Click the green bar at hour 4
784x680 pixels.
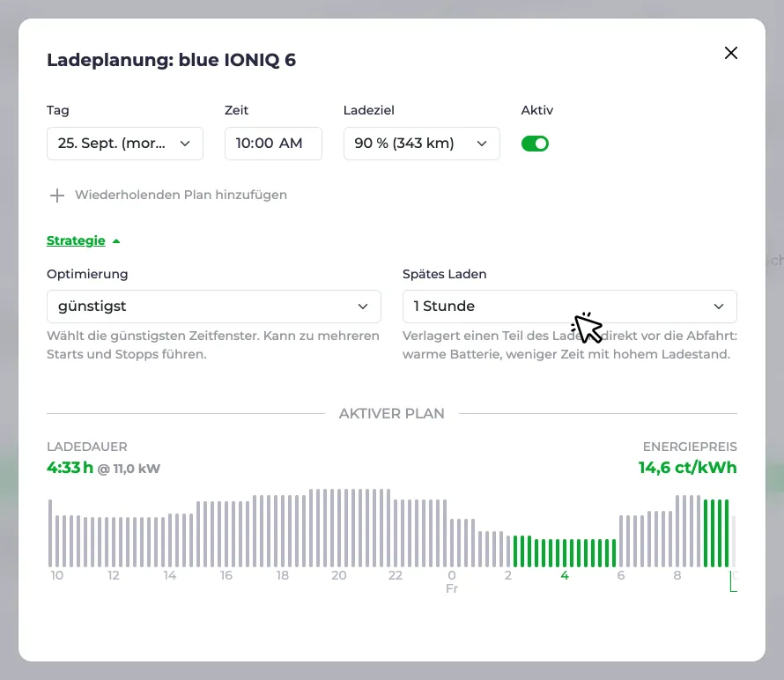[565, 552]
